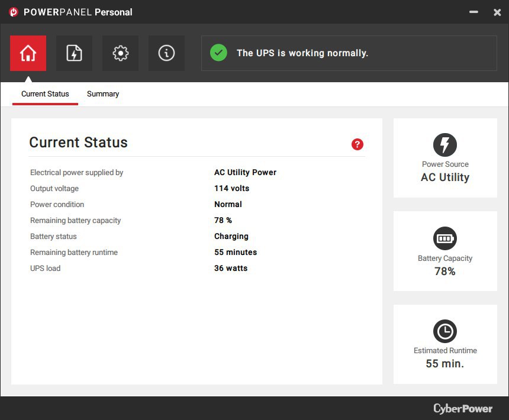This screenshot has width=509, height=420.
Task: Minimize the PowerPanel Personal window
Action: pos(473,12)
